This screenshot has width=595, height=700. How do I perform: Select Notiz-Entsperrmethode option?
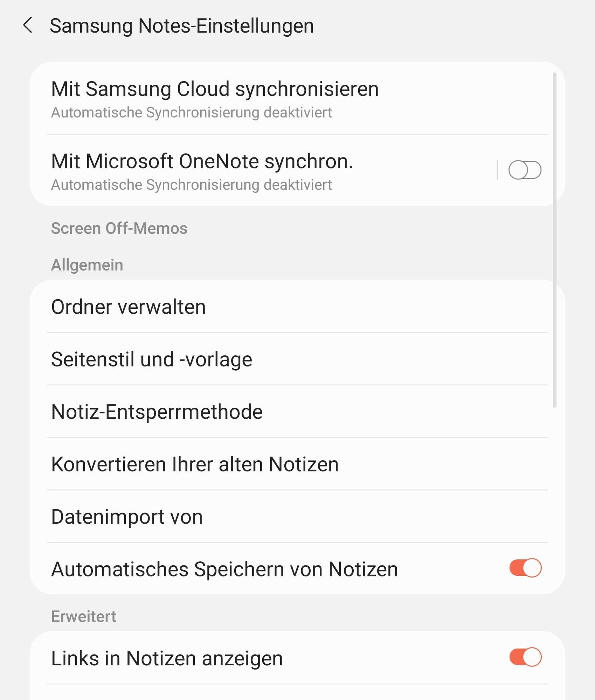[x=157, y=412]
